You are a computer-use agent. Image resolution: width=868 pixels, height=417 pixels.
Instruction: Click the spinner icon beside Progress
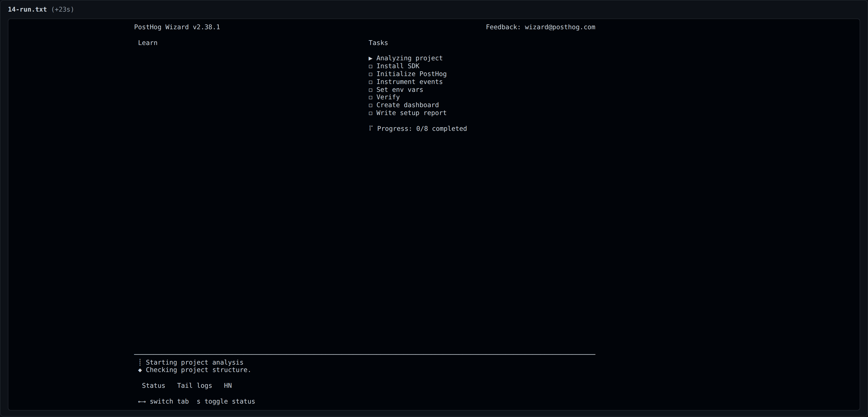click(370, 128)
